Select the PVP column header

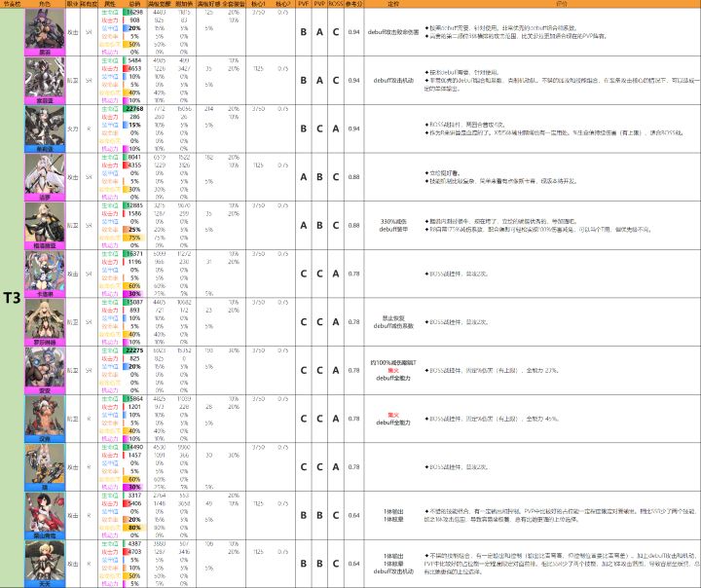click(319, 4)
